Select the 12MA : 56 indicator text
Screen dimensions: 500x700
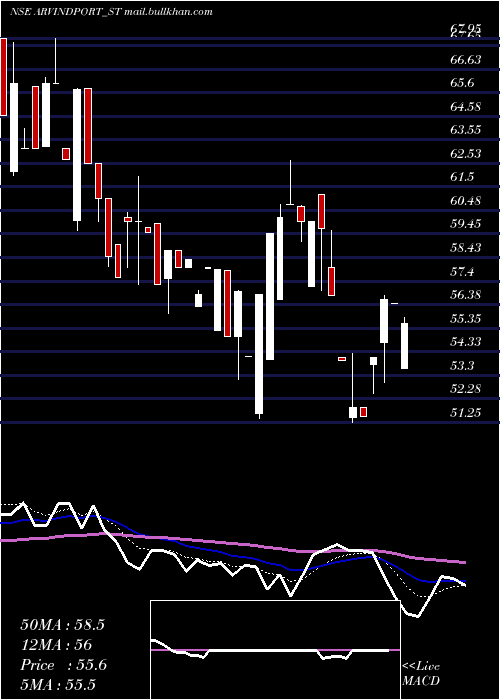[x=56, y=645]
